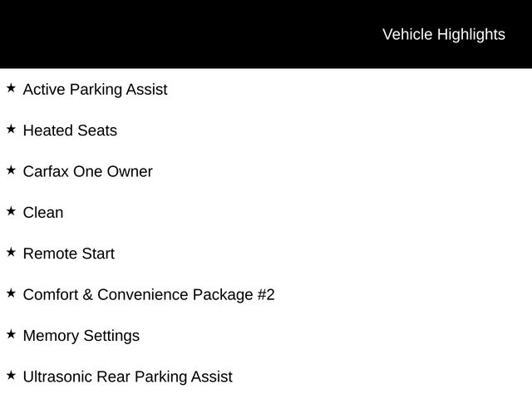Click the Memory Settings text
The width and height of the screenshot is (532, 399).
81,336
